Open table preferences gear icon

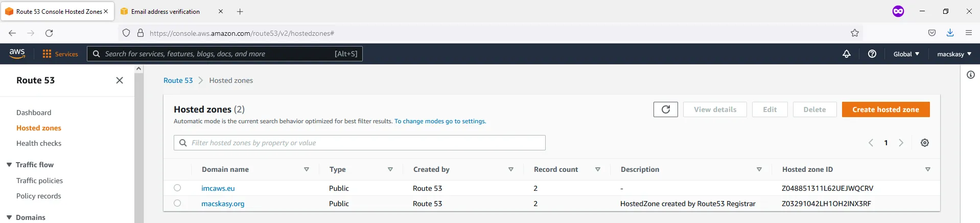point(925,143)
